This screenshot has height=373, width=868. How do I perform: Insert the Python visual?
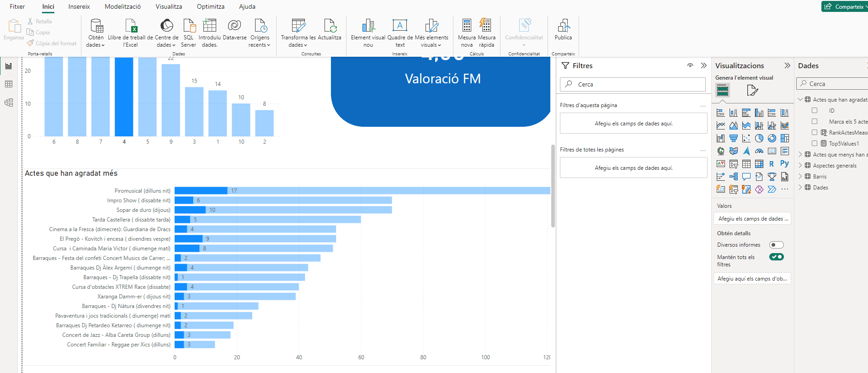pyautogui.click(x=785, y=164)
